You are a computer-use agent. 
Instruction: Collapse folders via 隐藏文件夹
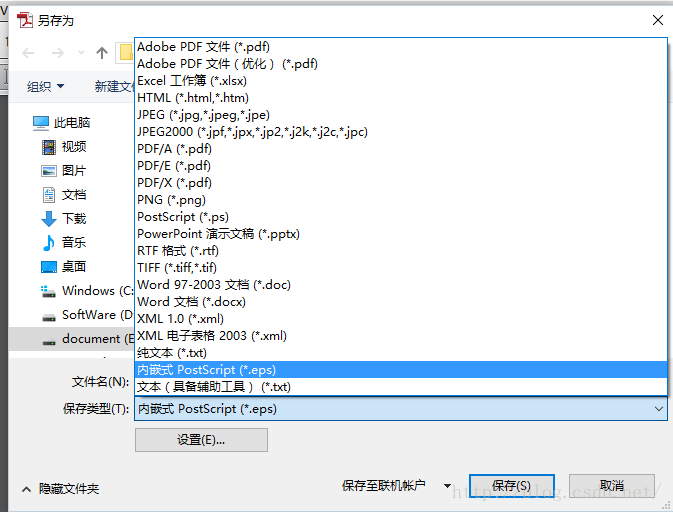[x=61, y=489]
